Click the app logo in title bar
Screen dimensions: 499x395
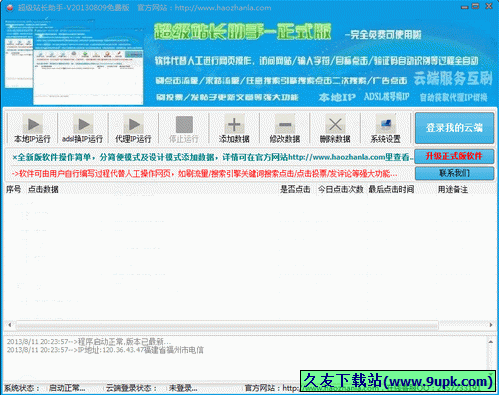(x=10, y=7)
